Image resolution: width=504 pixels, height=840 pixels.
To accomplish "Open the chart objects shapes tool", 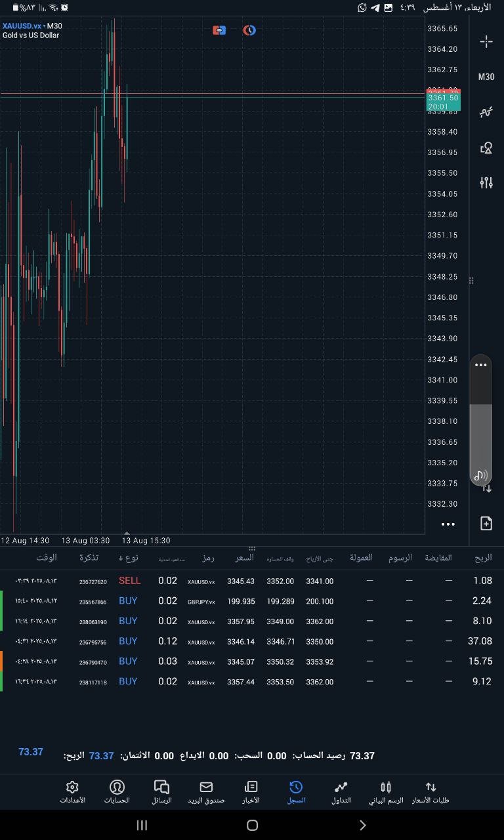I will pos(486,148).
